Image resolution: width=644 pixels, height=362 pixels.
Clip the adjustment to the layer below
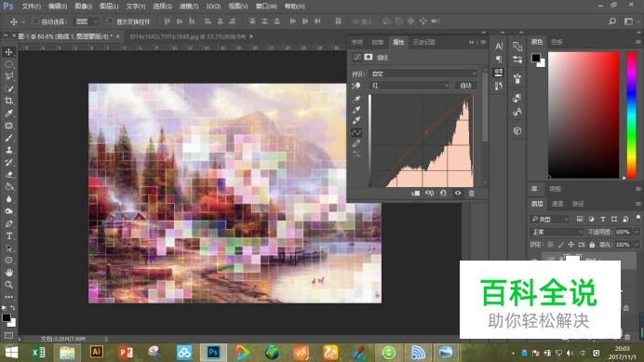click(x=416, y=193)
